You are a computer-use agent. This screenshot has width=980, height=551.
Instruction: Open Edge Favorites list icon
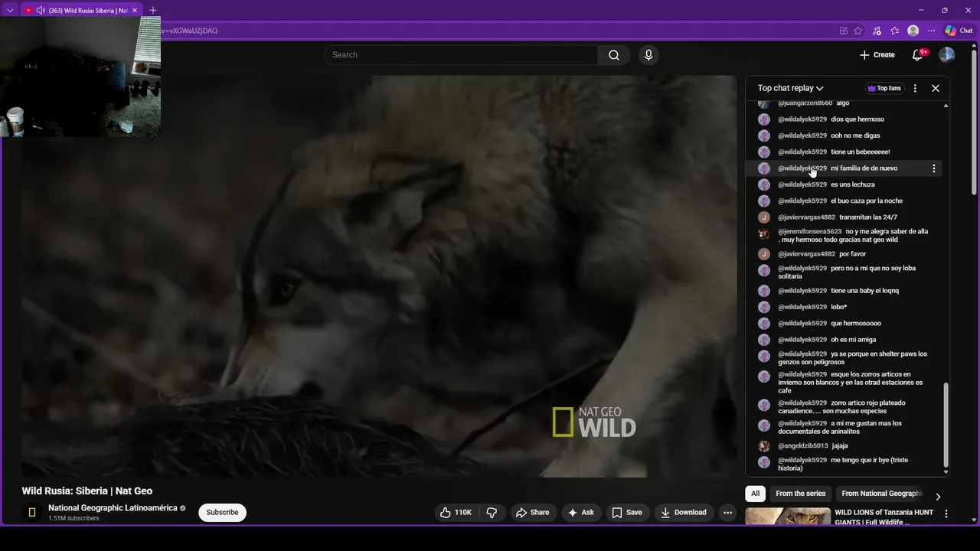tap(894, 31)
